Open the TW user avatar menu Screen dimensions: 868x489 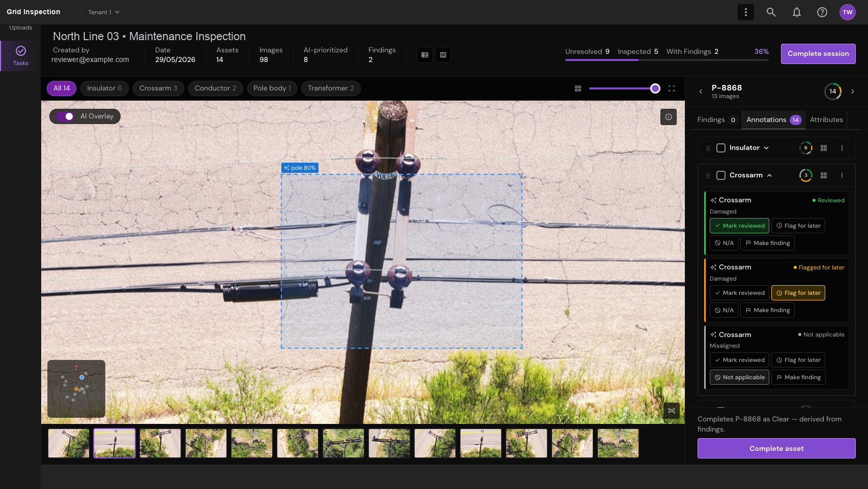pos(847,12)
